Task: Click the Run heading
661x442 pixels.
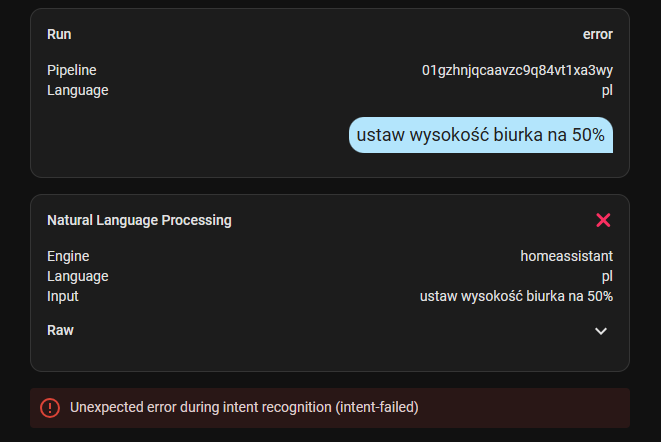Action: click(59, 34)
